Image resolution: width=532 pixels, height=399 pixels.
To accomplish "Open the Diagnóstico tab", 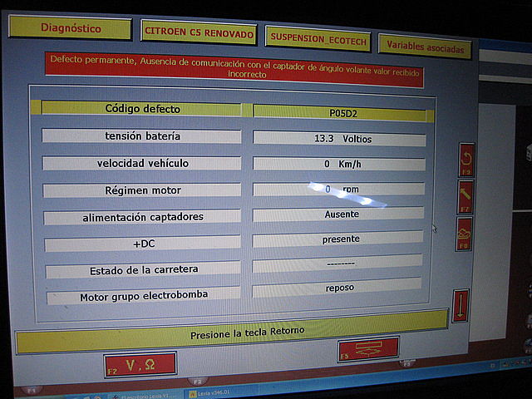I will point(71,28).
